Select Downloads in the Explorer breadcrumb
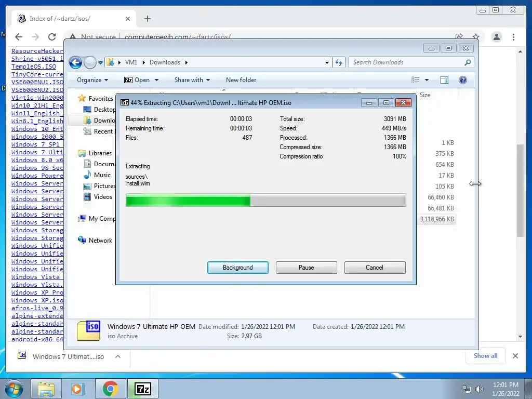Image resolution: width=532 pixels, height=399 pixels. tap(165, 62)
